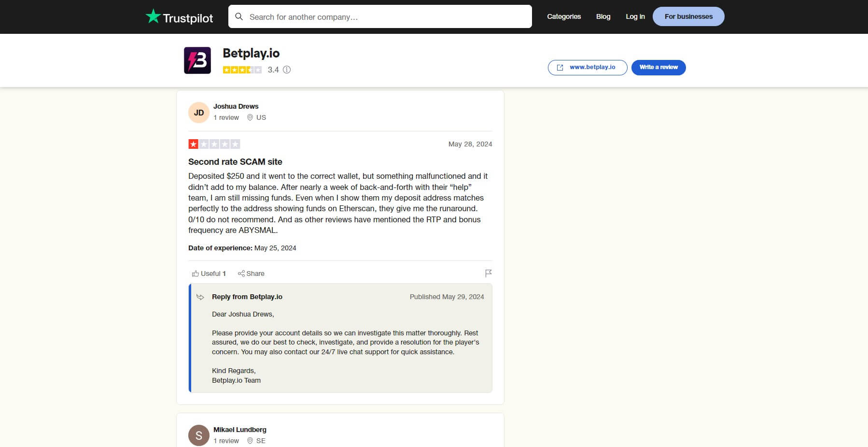Visit the www.betplay.io link
Viewport: 868px width, 447px height.
(593, 68)
